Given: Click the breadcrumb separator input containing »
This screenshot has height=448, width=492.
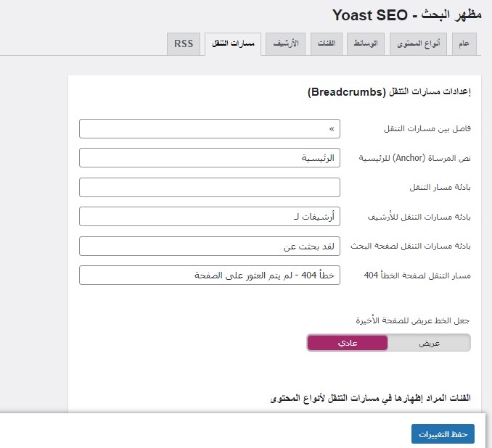Looking at the screenshot, I should click(x=209, y=129).
